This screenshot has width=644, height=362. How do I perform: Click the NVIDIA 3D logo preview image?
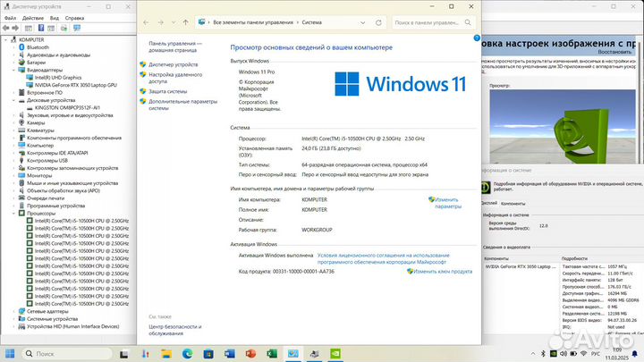point(563,126)
